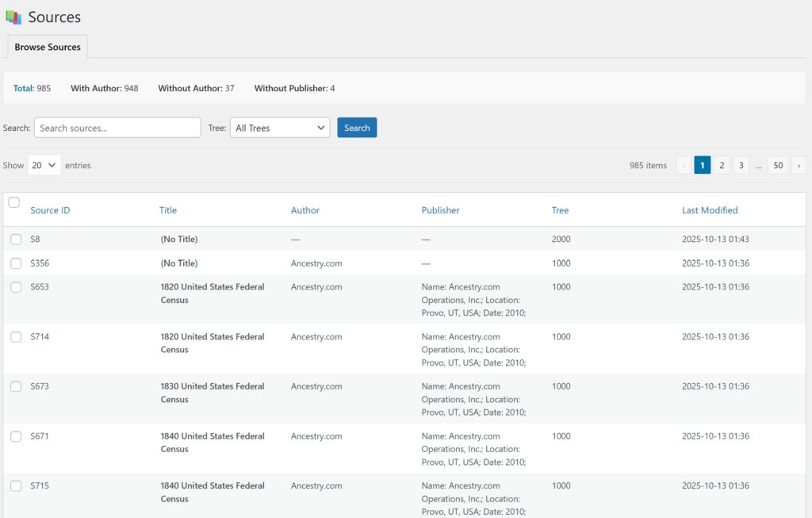Select the checkbox for source S653

(16, 287)
